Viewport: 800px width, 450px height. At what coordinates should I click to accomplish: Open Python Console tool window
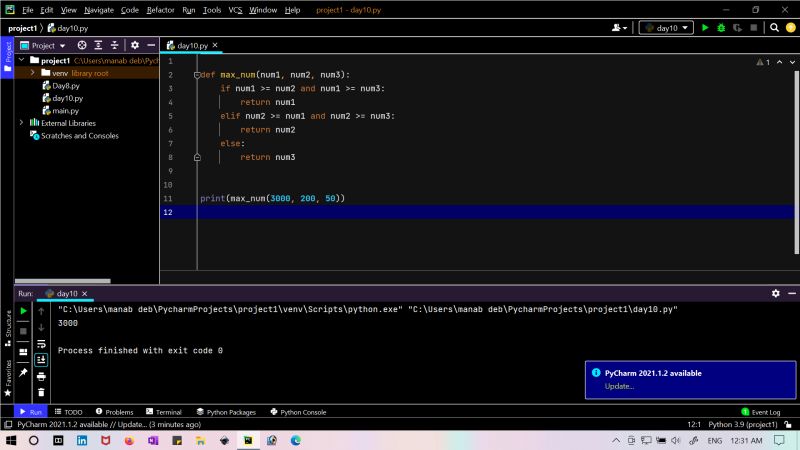click(298, 412)
